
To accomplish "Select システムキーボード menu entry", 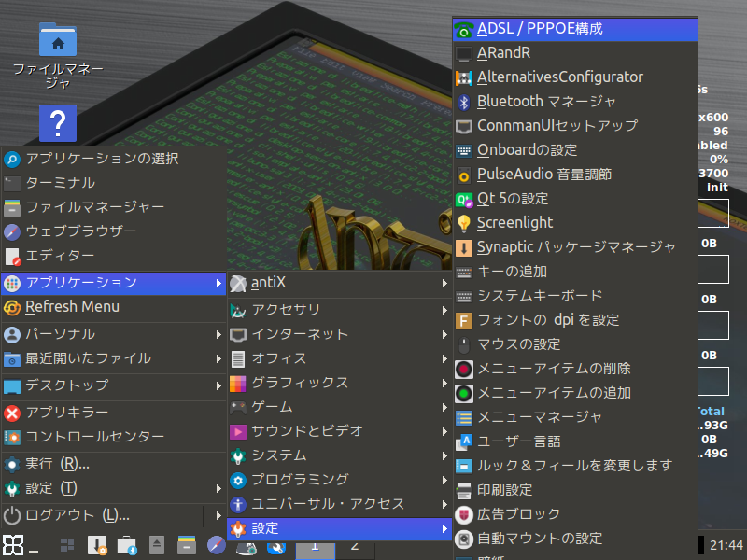I will 575,296.
